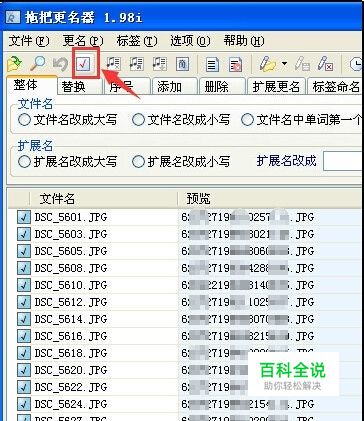
Task: Click the red checkmark execute-rename icon
Action: [x=83, y=64]
